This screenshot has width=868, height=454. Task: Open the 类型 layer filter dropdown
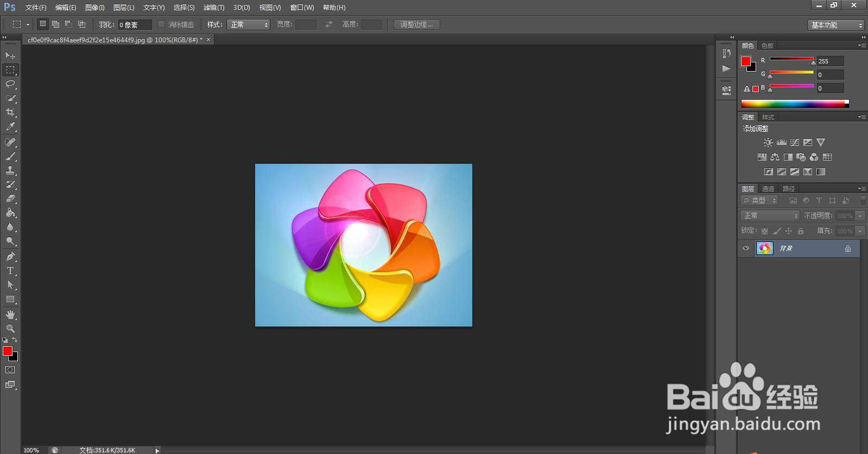point(759,201)
